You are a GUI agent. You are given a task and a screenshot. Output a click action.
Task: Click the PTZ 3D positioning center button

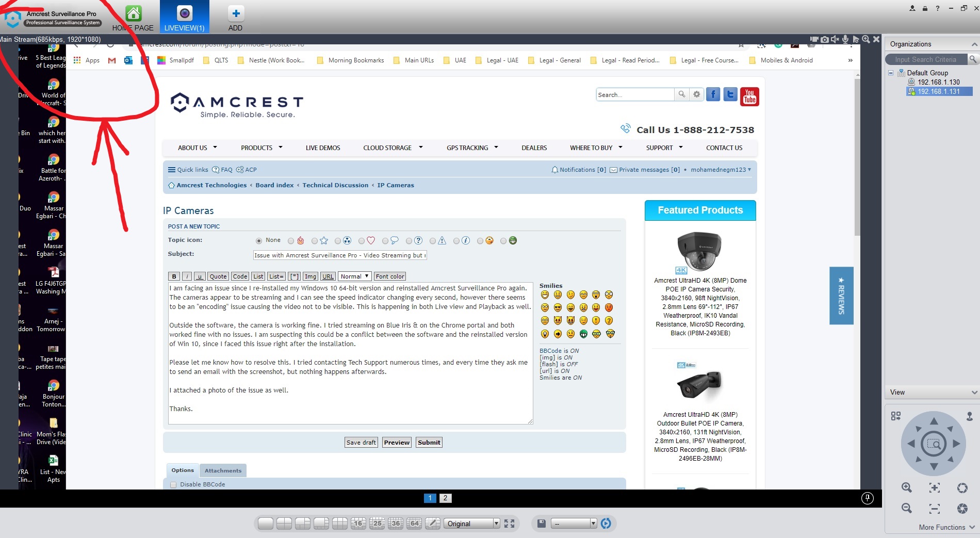934,444
